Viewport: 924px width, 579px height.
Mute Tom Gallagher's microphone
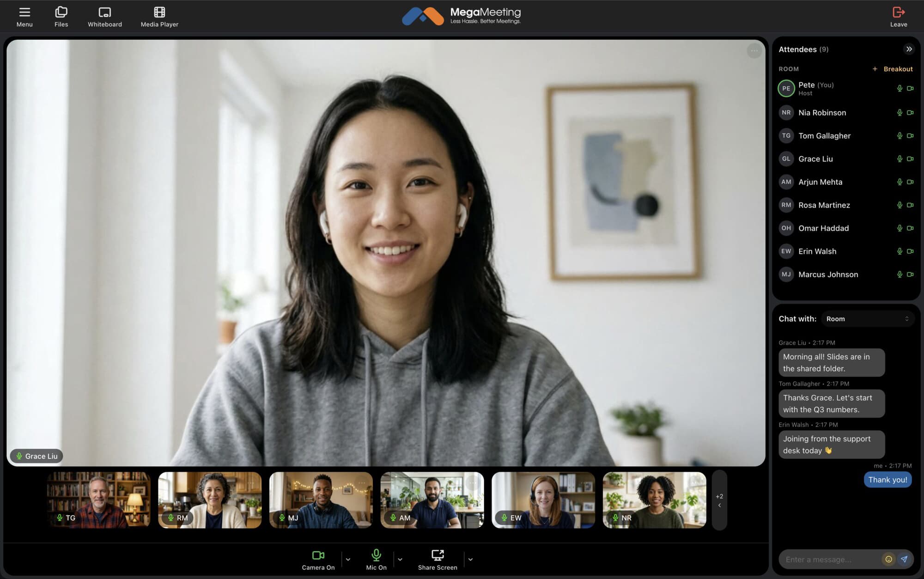point(900,135)
